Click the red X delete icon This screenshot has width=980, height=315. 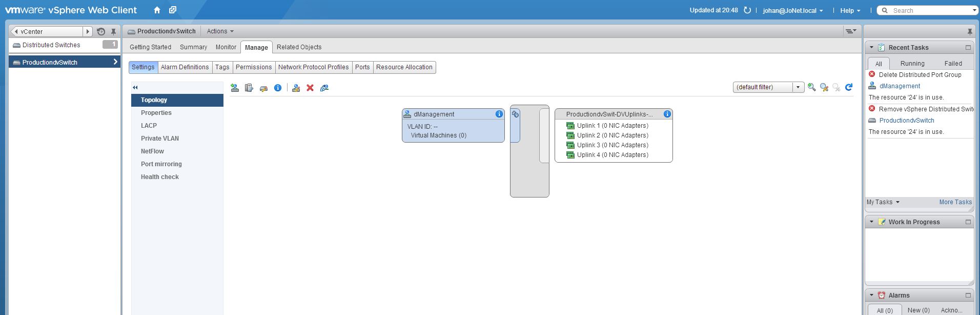(310, 88)
